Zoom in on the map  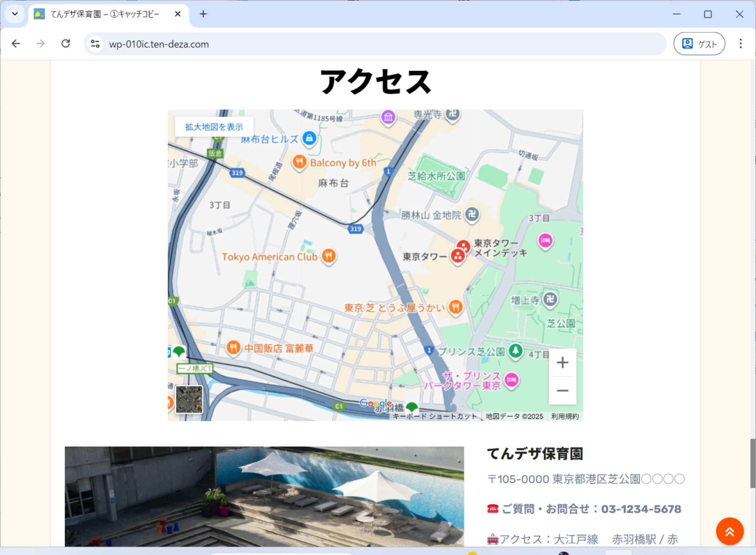tap(562, 363)
